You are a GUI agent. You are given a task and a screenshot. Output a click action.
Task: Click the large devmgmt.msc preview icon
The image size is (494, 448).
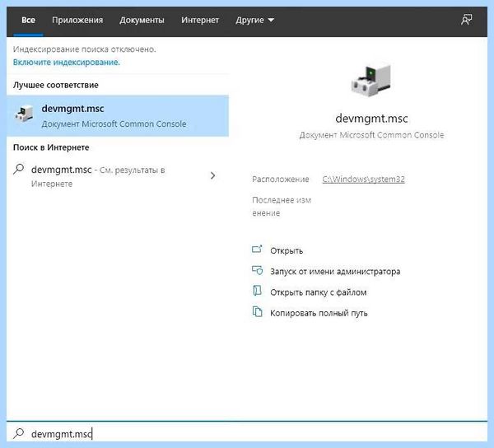coord(371,80)
